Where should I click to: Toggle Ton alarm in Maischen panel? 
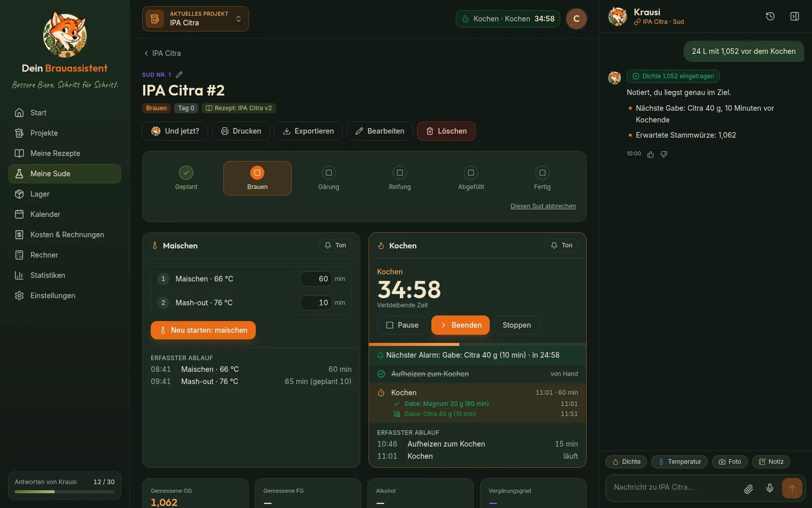[335, 245]
